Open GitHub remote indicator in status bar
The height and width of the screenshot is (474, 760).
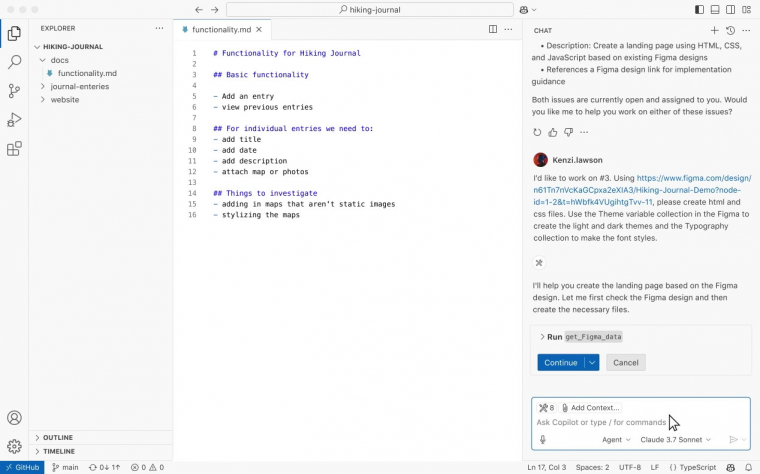coord(22,468)
